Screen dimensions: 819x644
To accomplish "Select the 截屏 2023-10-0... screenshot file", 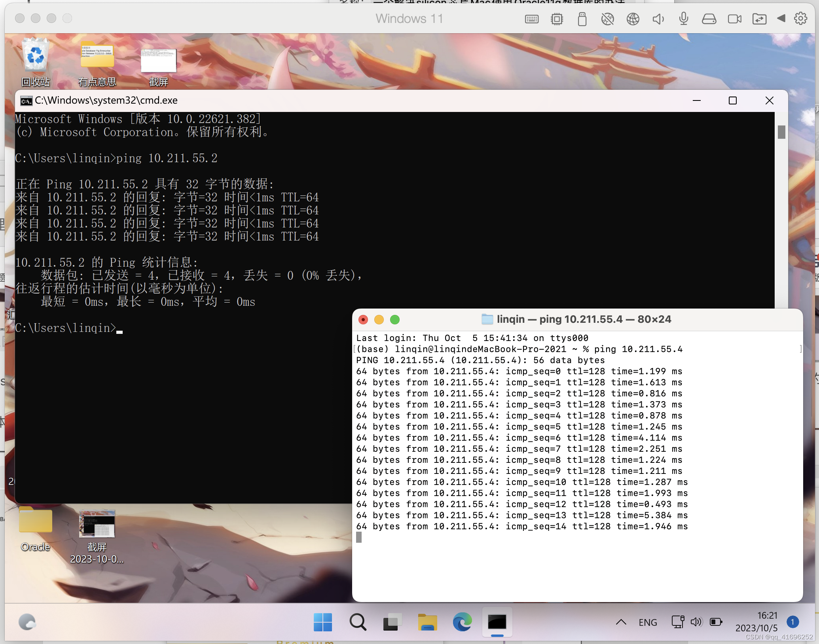I will (x=97, y=537).
